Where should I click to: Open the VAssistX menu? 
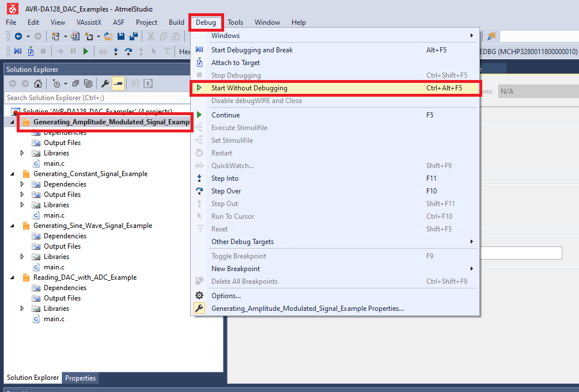[x=89, y=22]
